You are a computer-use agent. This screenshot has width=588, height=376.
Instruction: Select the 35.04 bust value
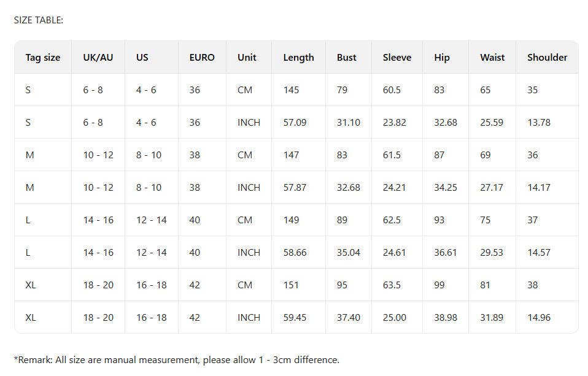(x=349, y=253)
